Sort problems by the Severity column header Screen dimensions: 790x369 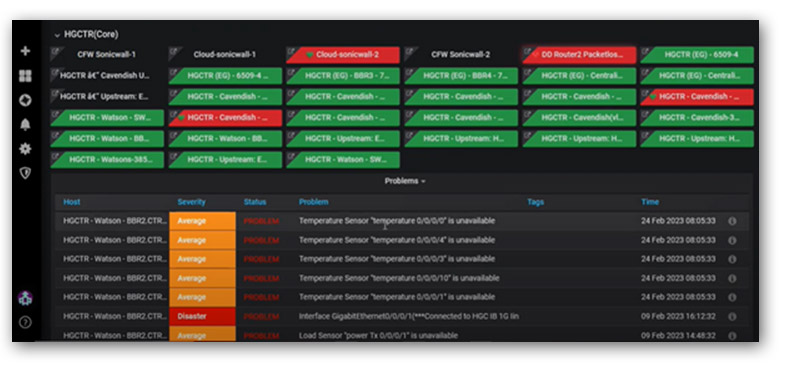tap(191, 202)
